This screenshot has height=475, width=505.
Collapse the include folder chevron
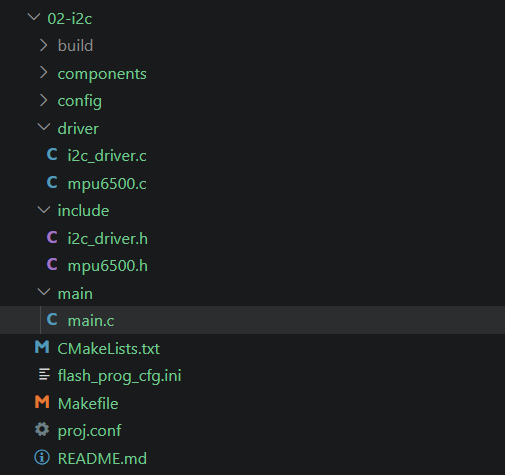tap(44, 210)
